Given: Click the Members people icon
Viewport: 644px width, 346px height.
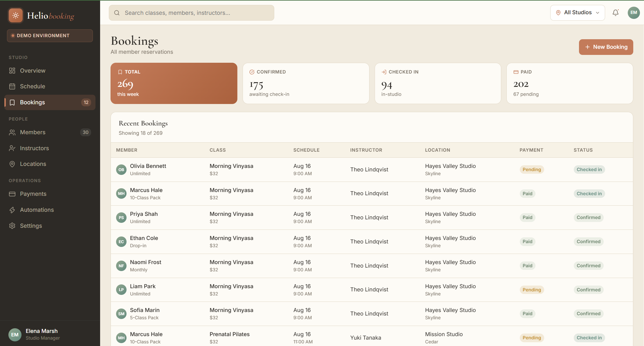Looking at the screenshot, I should coord(12,132).
